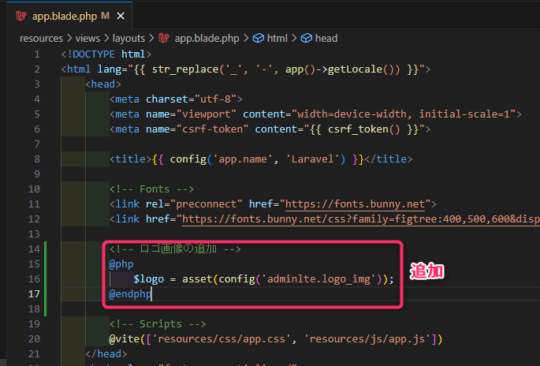Click the Scripts comment line
Image resolution: width=540 pixels, height=366 pixels.
157,324
